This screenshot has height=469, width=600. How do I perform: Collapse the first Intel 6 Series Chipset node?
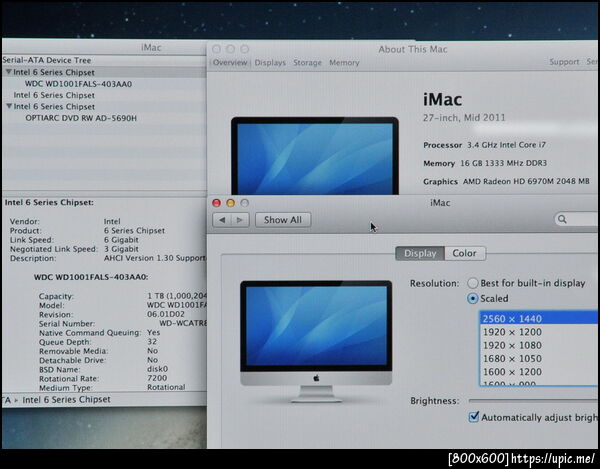click(x=8, y=72)
